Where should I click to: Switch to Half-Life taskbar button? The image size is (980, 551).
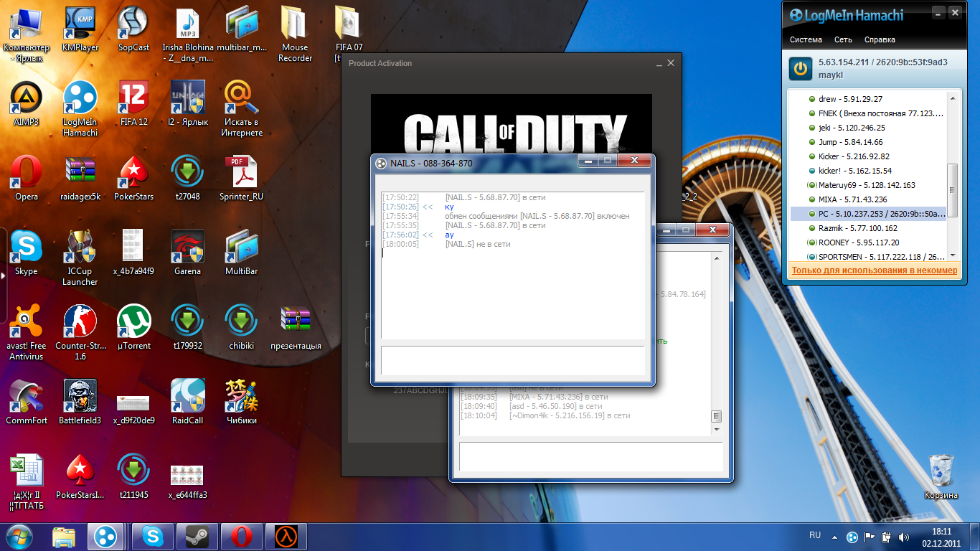coord(286,536)
